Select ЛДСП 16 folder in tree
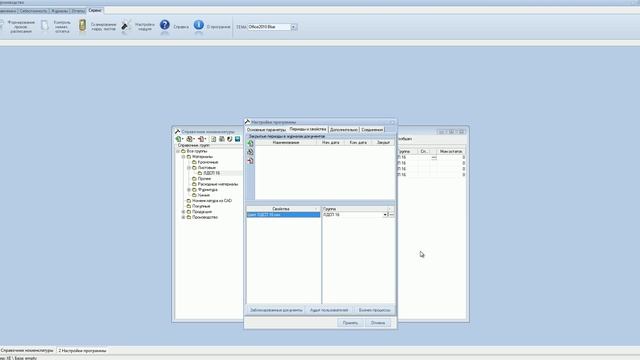Image resolution: width=640 pixels, height=360 pixels. tap(211, 173)
